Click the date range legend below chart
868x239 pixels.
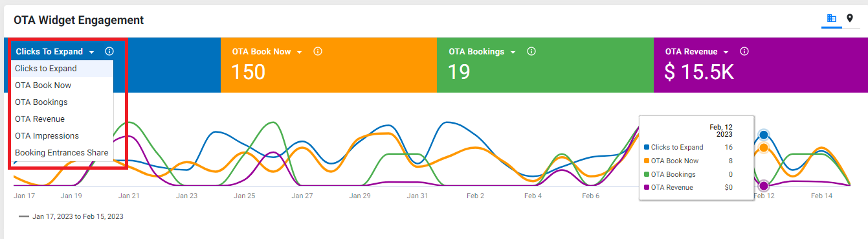pos(71,216)
